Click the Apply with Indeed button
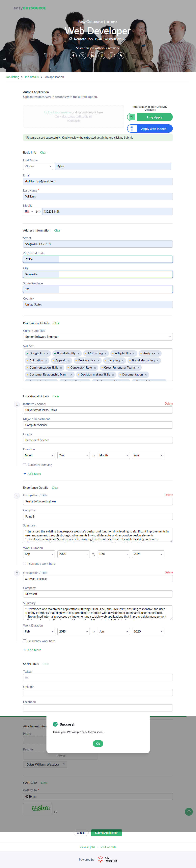Image resolution: width=196 pixels, height=868 pixels. 150,129
